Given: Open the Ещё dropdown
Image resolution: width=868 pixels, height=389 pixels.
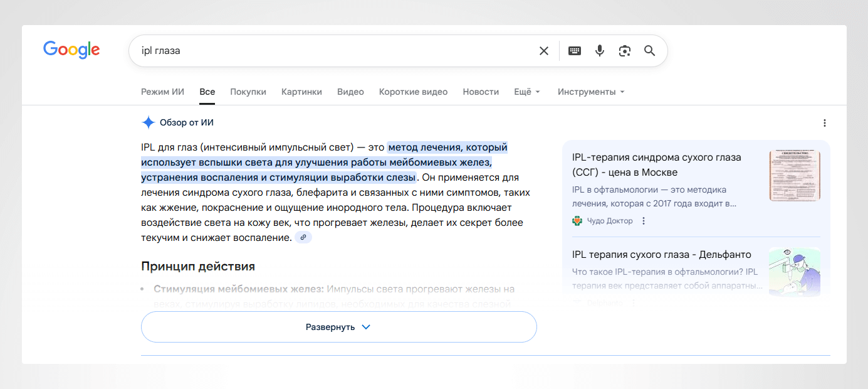Looking at the screenshot, I should pyautogui.click(x=526, y=91).
